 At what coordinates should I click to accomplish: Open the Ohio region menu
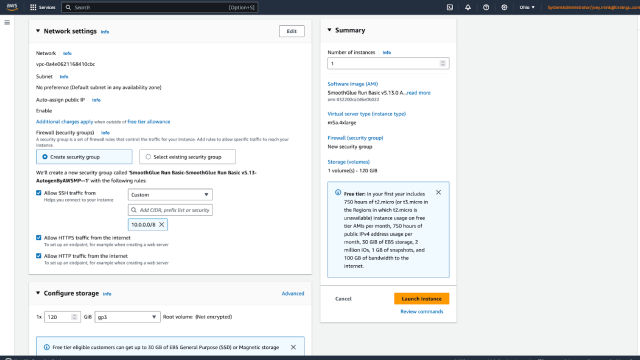coord(527,7)
